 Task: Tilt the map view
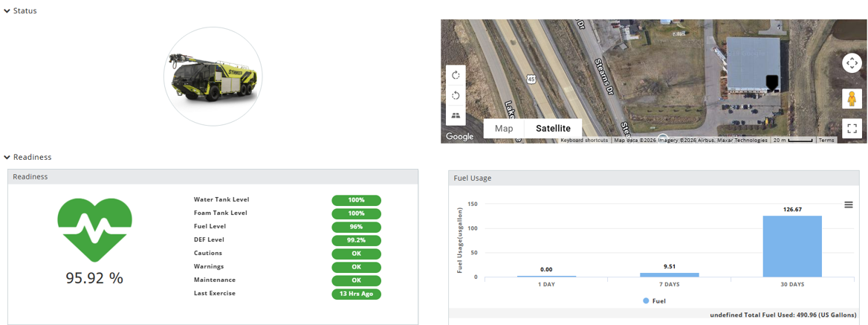[x=456, y=116]
